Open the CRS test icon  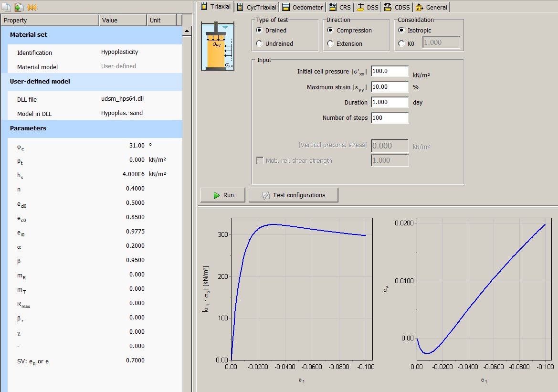click(x=333, y=7)
